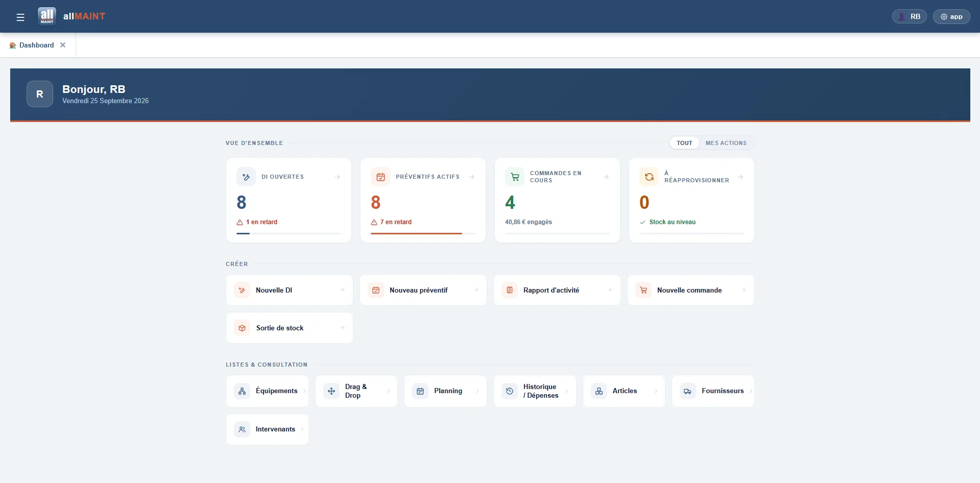Click the chevron on Planning card
The image size is (980, 483).
pos(477,391)
